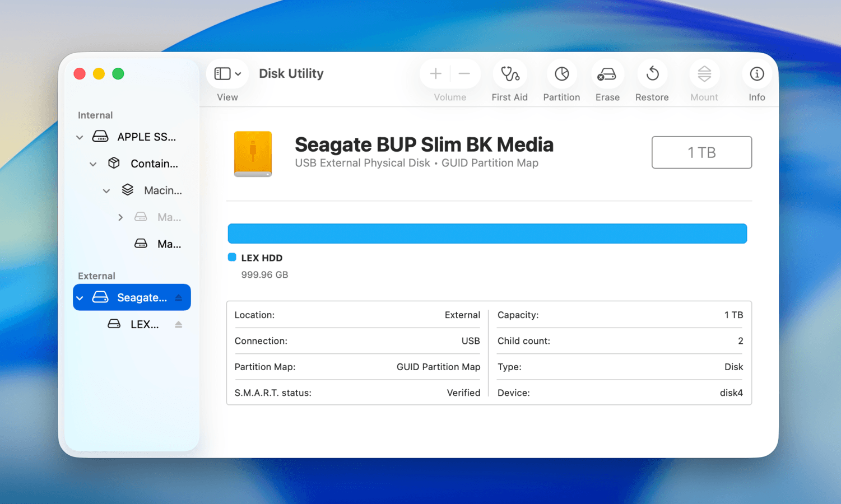
Task: Click the LEX HDD blue legend swatch
Action: pyautogui.click(x=232, y=258)
